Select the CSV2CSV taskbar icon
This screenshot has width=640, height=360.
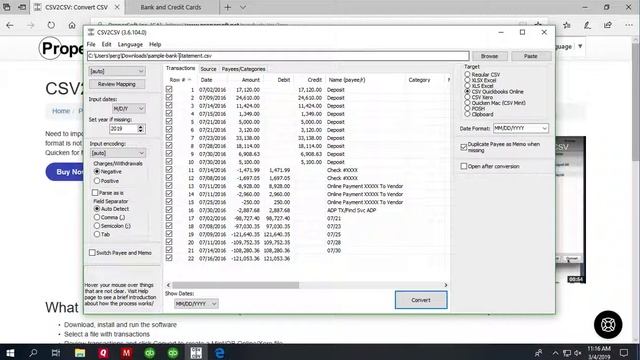(x=196, y=353)
